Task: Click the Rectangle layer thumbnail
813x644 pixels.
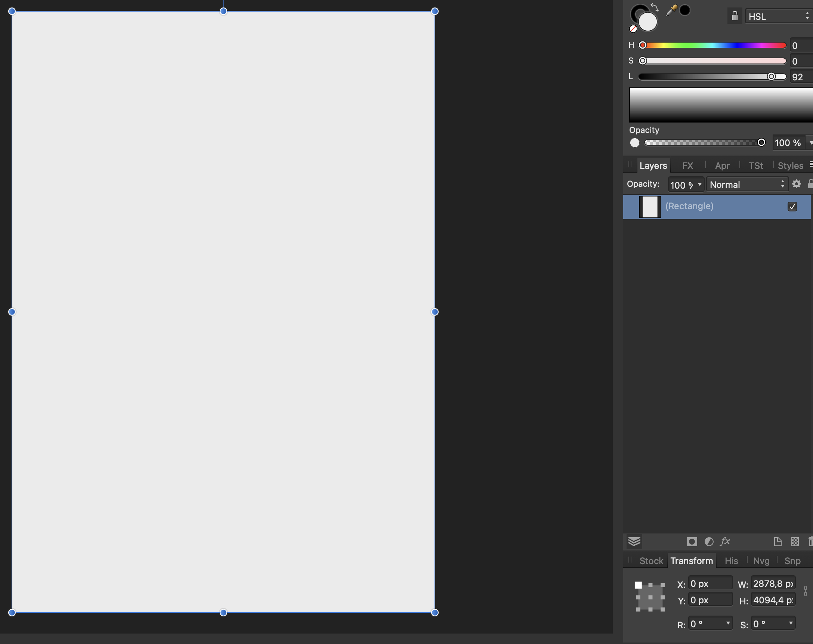Action: [x=650, y=207]
